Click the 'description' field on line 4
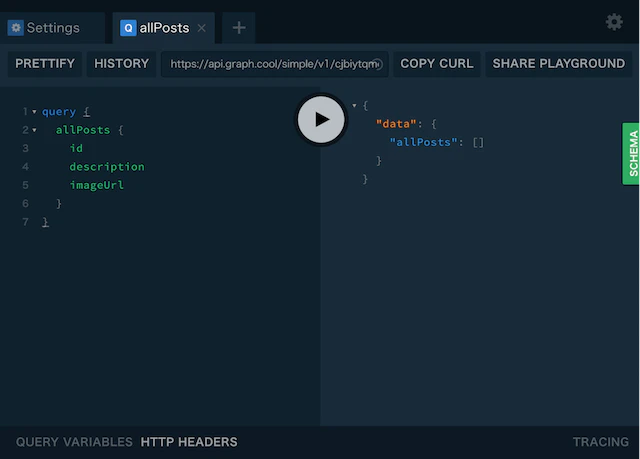 pos(107,167)
